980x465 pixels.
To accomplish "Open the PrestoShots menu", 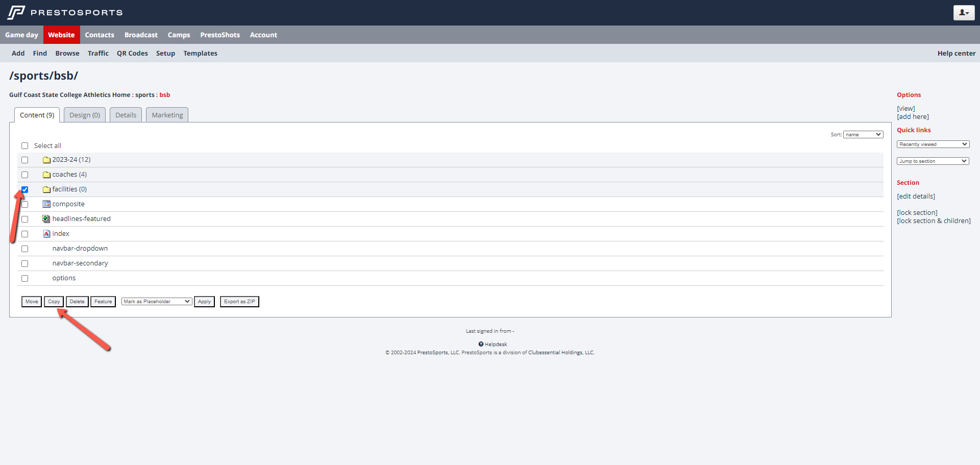I will tap(220, 35).
